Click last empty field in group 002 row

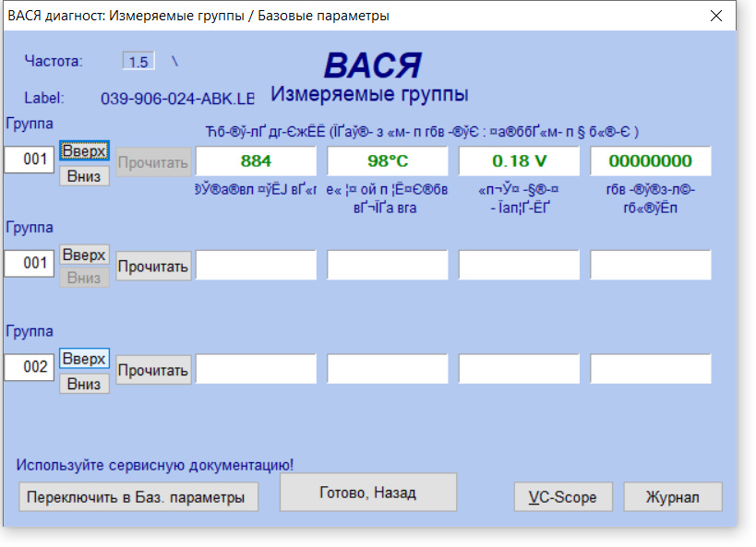click(x=651, y=369)
